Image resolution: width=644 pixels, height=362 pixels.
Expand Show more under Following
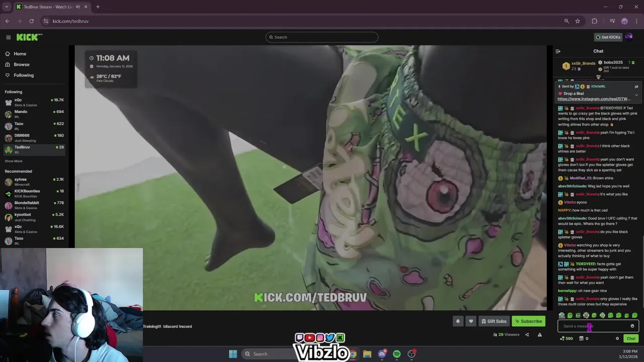click(14, 161)
